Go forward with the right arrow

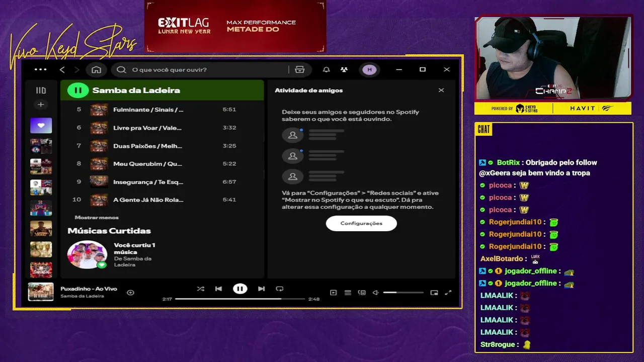click(x=76, y=69)
